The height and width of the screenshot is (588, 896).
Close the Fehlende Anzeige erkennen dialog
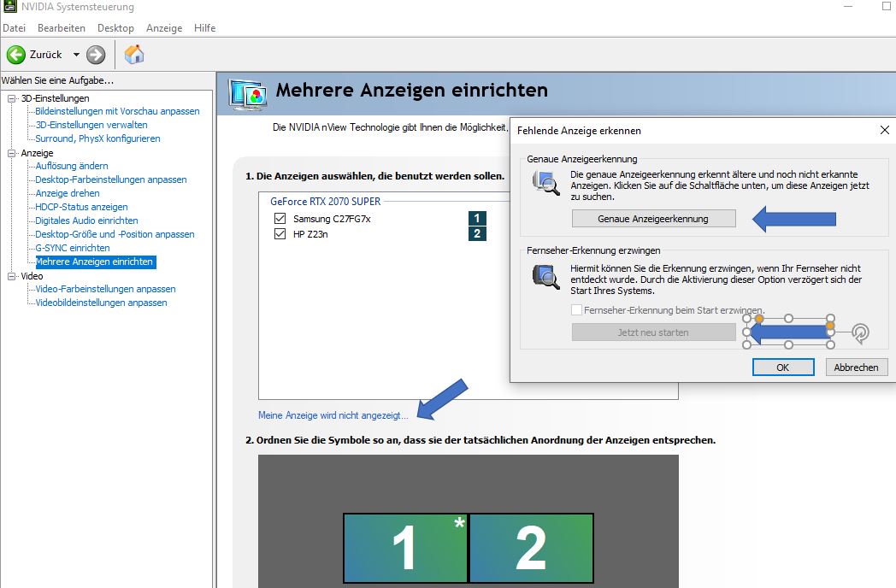tap(885, 130)
